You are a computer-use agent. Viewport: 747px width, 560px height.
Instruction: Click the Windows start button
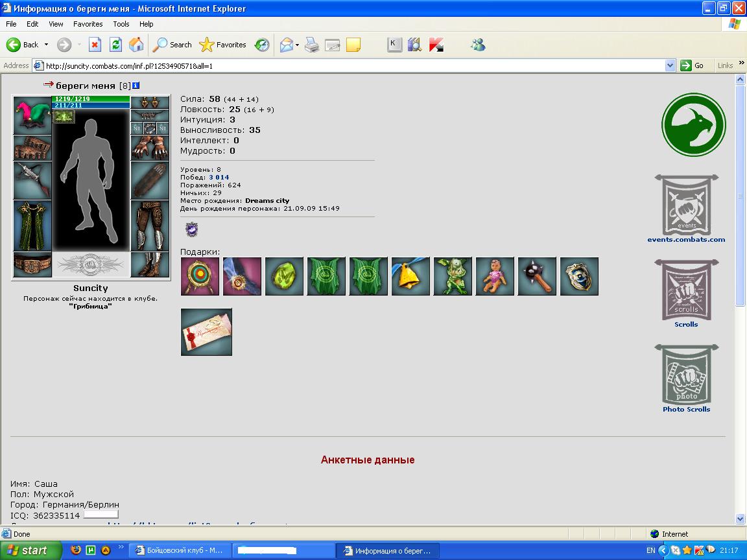click(x=31, y=550)
